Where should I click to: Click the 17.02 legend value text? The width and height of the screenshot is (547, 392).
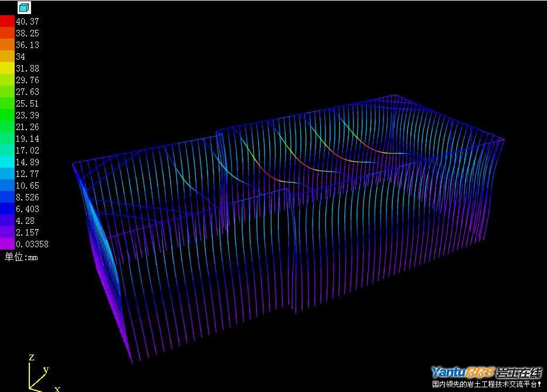pyautogui.click(x=28, y=150)
